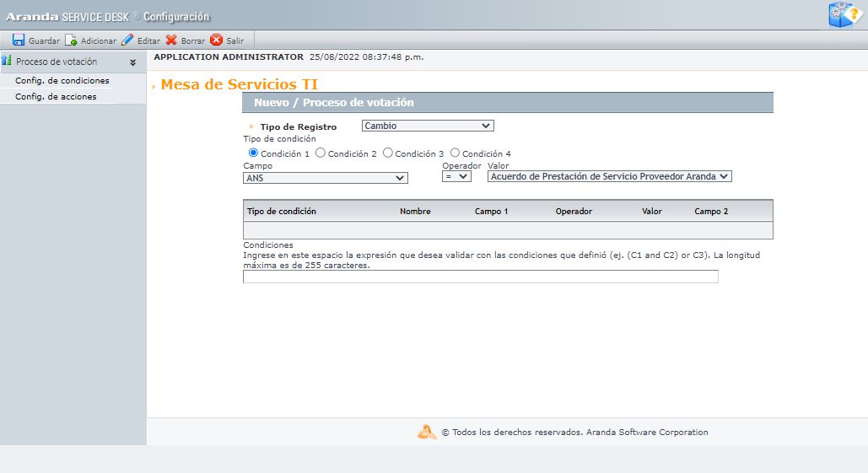Open the Operador dropdown showing equals sign
This screenshot has height=473, width=868.
456,176
